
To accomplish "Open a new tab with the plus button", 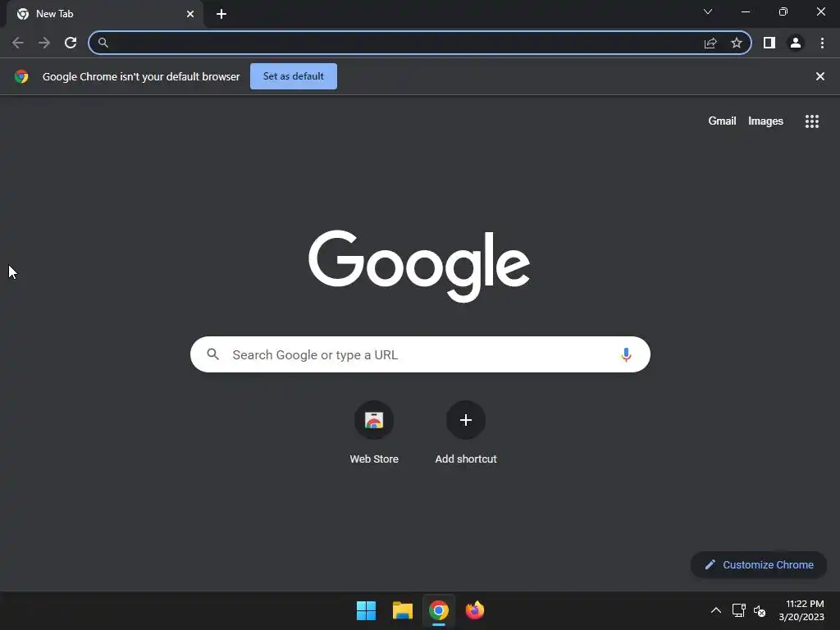I will tap(221, 14).
